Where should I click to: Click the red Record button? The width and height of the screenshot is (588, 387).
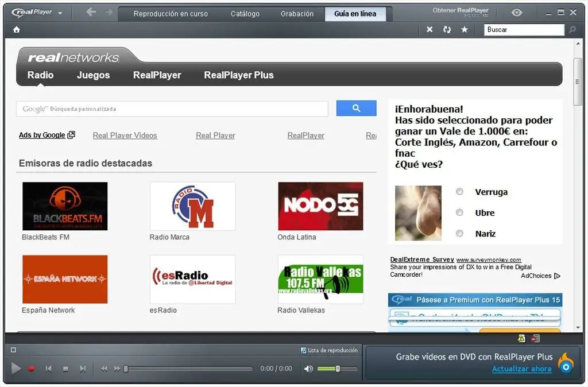tap(32, 369)
